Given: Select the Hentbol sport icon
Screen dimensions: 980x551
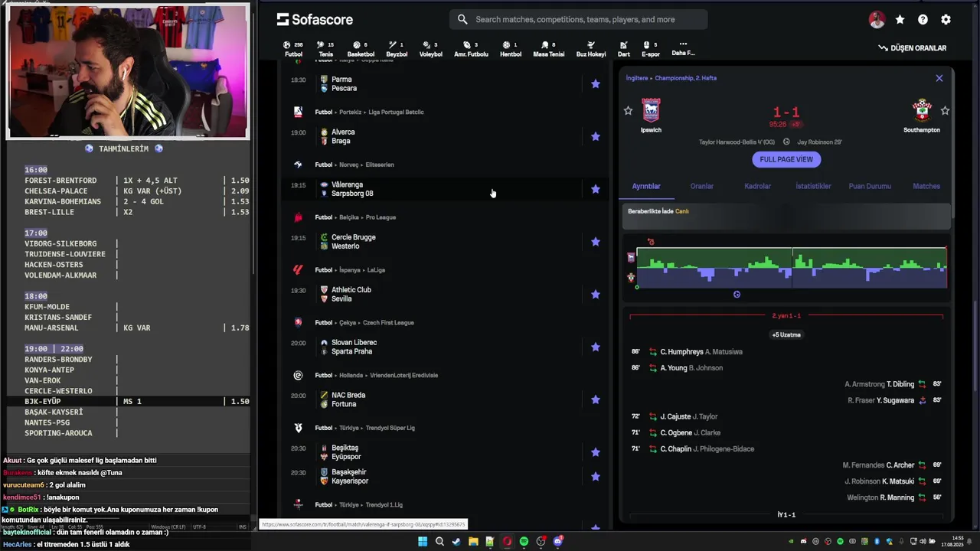Looking at the screenshot, I should tap(511, 49).
